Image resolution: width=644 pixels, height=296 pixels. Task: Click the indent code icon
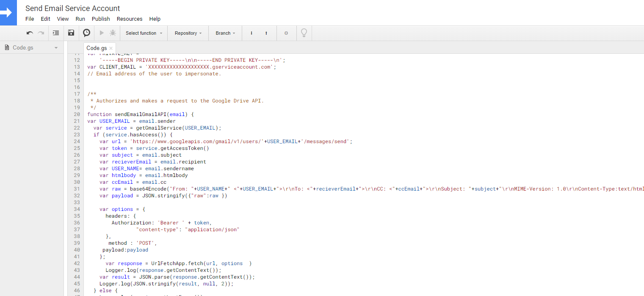coord(56,33)
